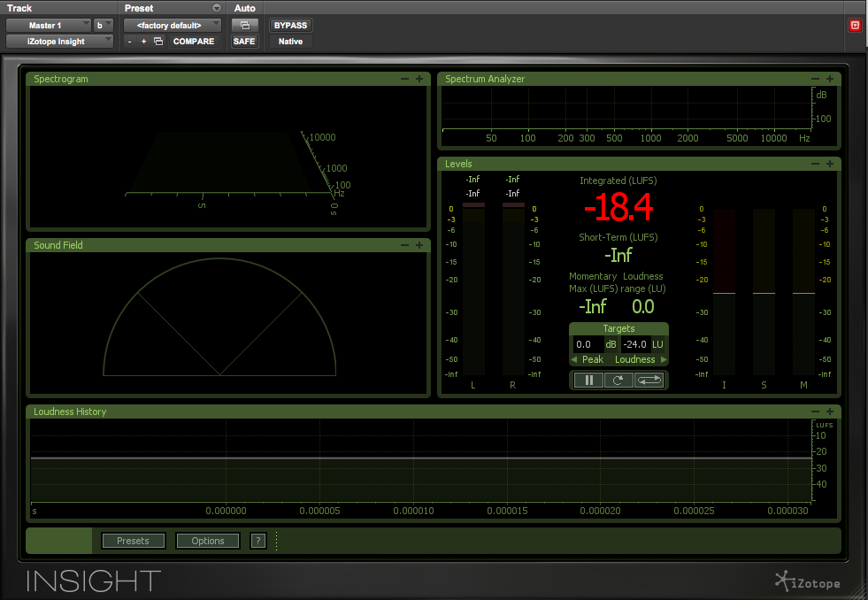
Task: Pause the loudness metering
Action: pyautogui.click(x=588, y=381)
